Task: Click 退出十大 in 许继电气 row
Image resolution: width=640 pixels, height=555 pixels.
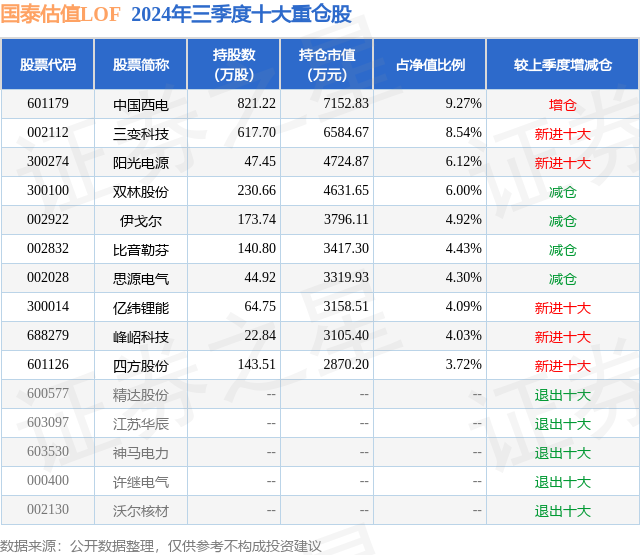Action: click(563, 482)
